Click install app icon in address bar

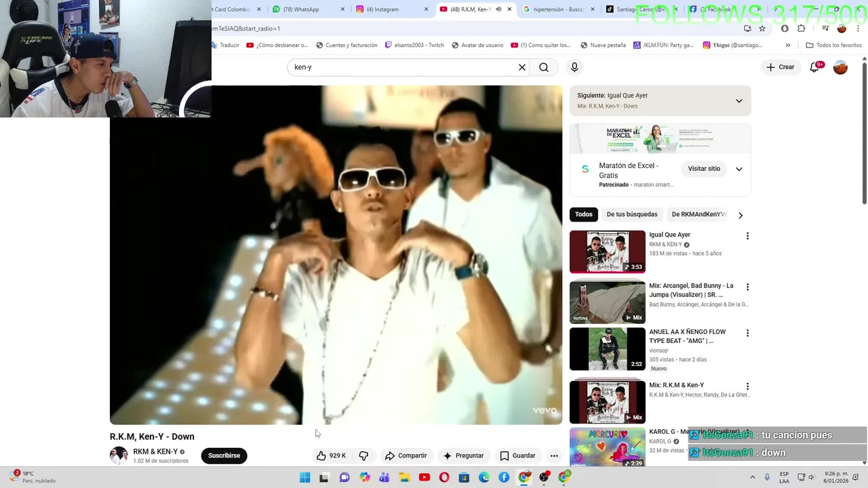(747, 28)
